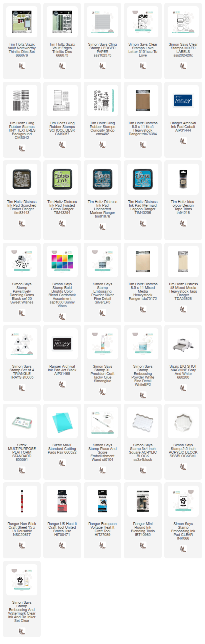The width and height of the screenshot is (205, 644).
Task: Click store icon under Ranger Non Stick Craft Sheet
Action: [x=22, y=545]
